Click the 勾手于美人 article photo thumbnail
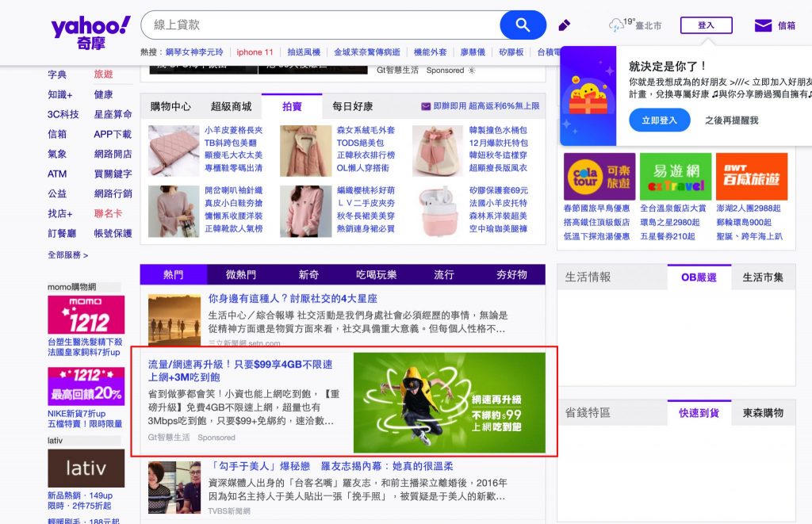Viewport: 812px width, 524px height. (174, 488)
